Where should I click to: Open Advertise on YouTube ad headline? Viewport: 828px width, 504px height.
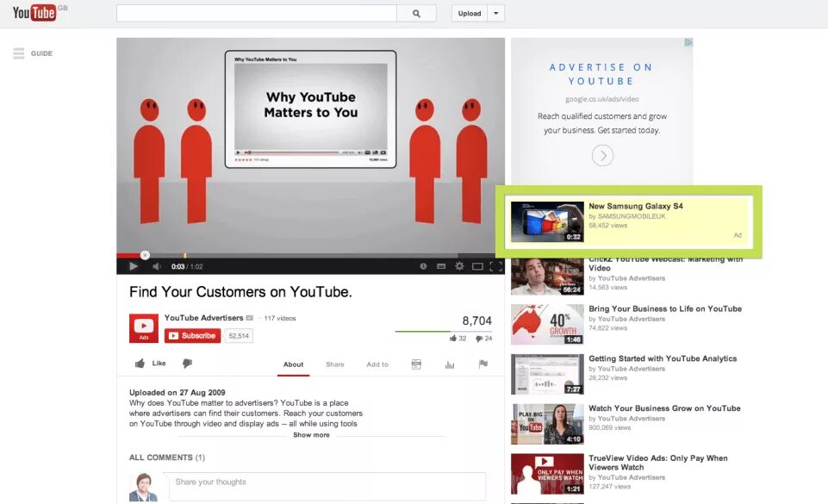(x=601, y=74)
